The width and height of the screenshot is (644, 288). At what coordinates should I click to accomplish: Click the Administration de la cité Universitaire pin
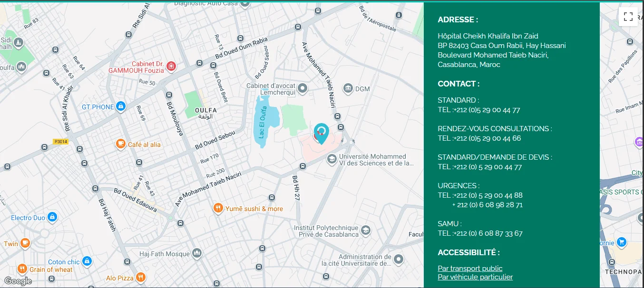tap(399, 259)
